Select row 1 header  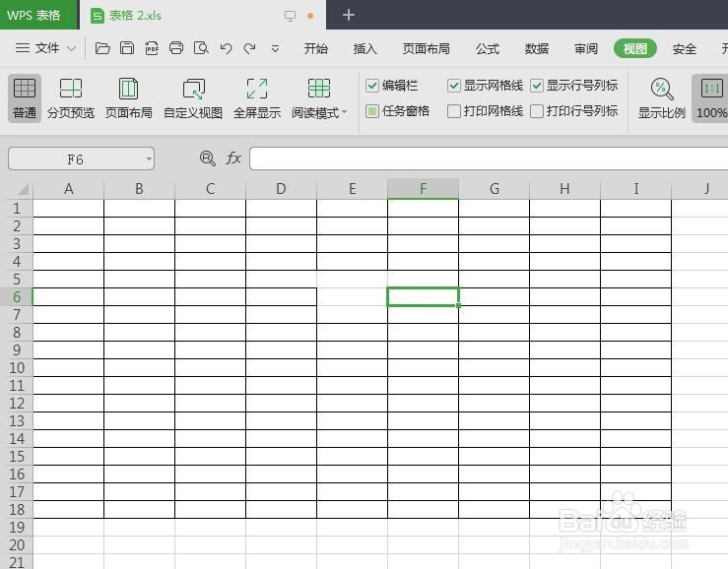coord(16,209)
